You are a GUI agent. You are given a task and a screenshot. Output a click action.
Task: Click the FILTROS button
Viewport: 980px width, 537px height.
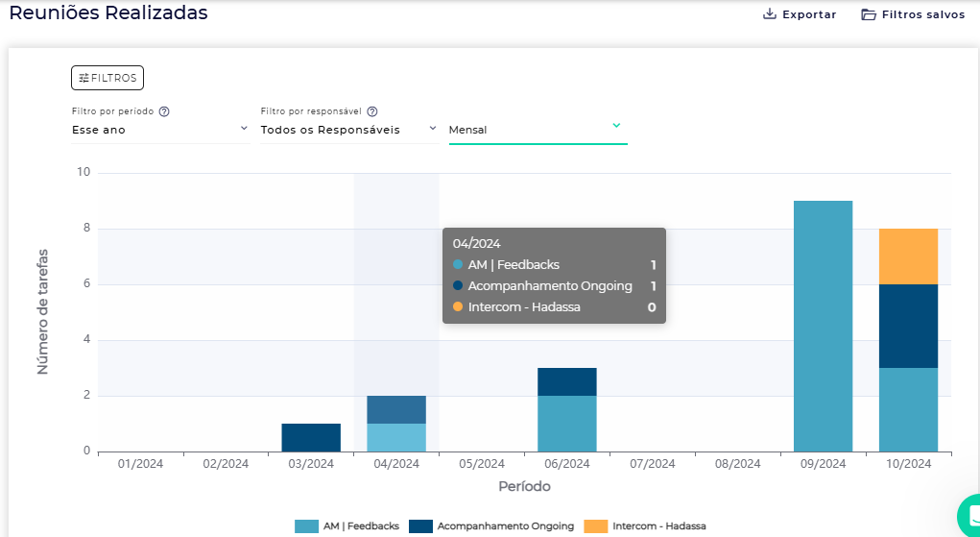(x=108, y=78)
